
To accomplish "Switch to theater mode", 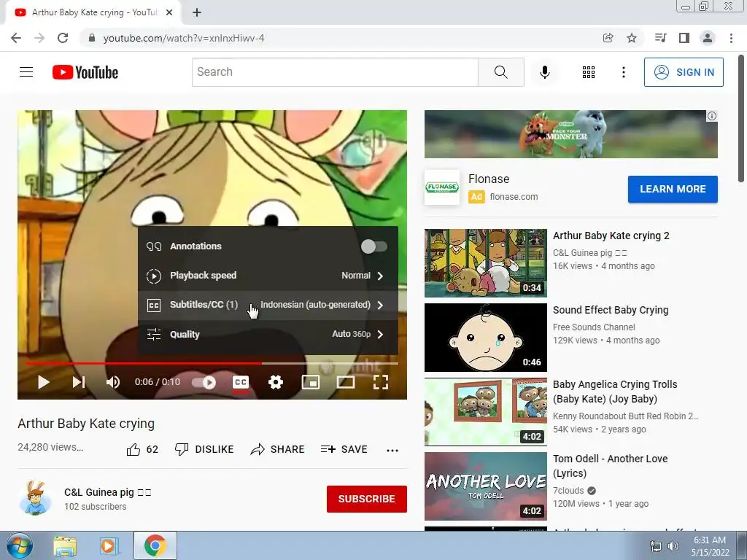I will (345, 382).
